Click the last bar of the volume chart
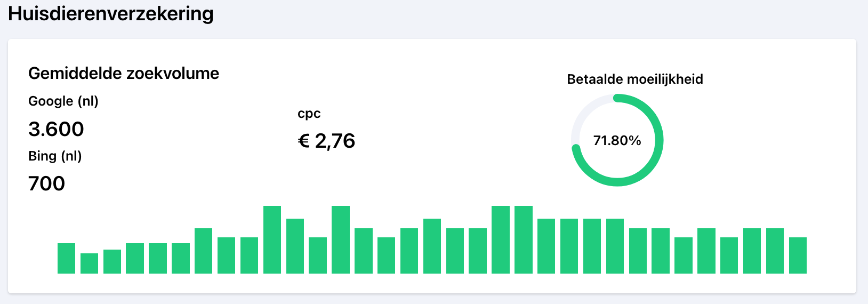Screen dimensions: 868x304 [798, 255]
